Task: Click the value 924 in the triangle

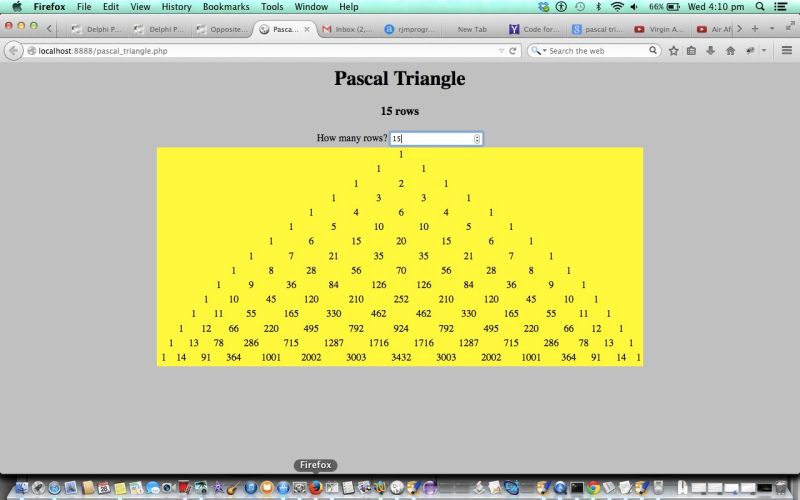Action: pyautogui.click(x=401, y=328)
